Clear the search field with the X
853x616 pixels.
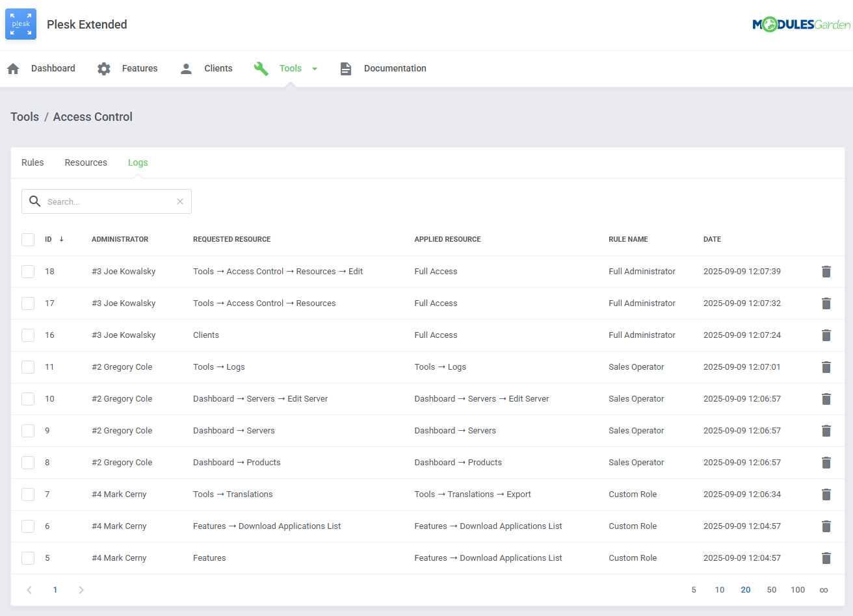pos(179,201)
